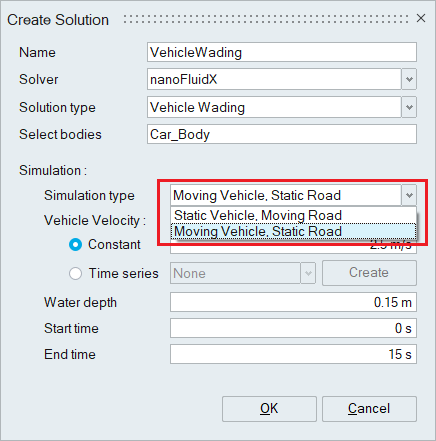Collapse the Simulation type dropdown arrow
Viewport: 436px width, 441px height.
tap(409, 195)
